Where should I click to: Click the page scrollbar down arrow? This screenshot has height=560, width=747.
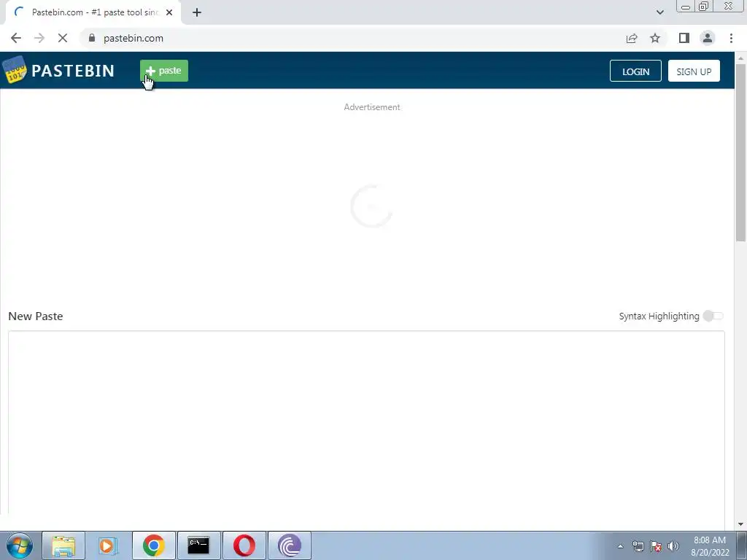point(740,524)
